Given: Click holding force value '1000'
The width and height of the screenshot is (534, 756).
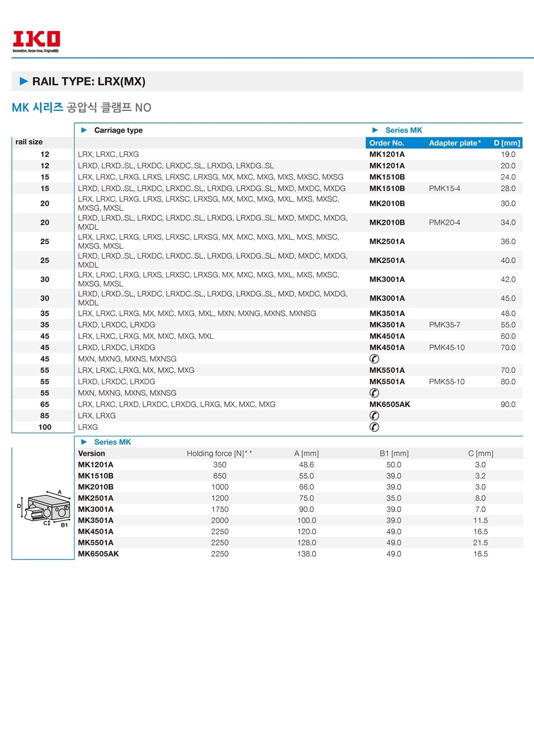Looking at the screenshot, I should pos(220,487).
